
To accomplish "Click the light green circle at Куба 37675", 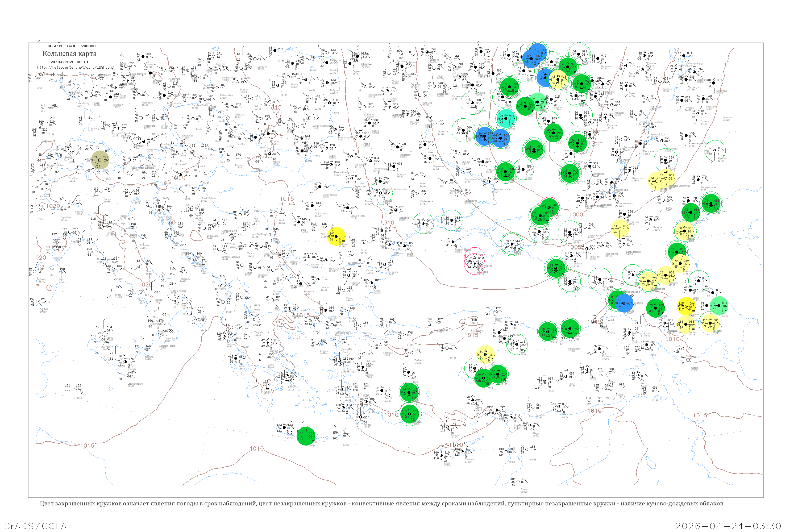I will pyautogui.click(x=719, y=306).
